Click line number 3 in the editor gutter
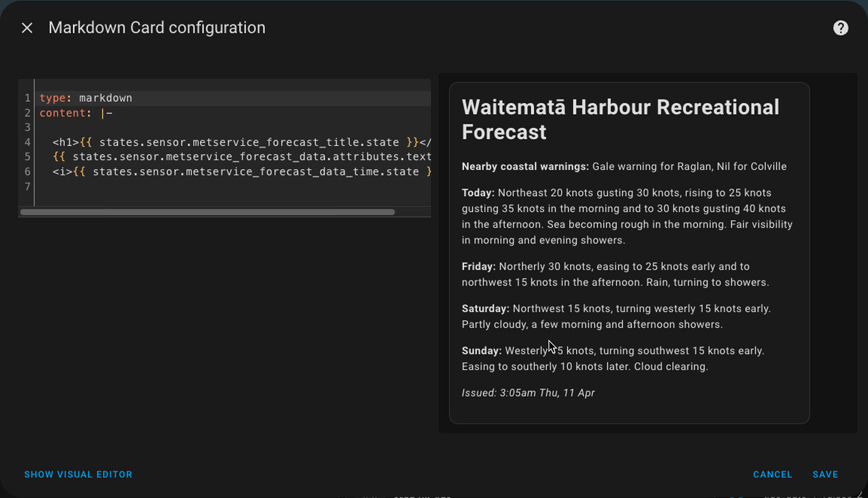This screenshot has width=868, height=498. point(26,127)
